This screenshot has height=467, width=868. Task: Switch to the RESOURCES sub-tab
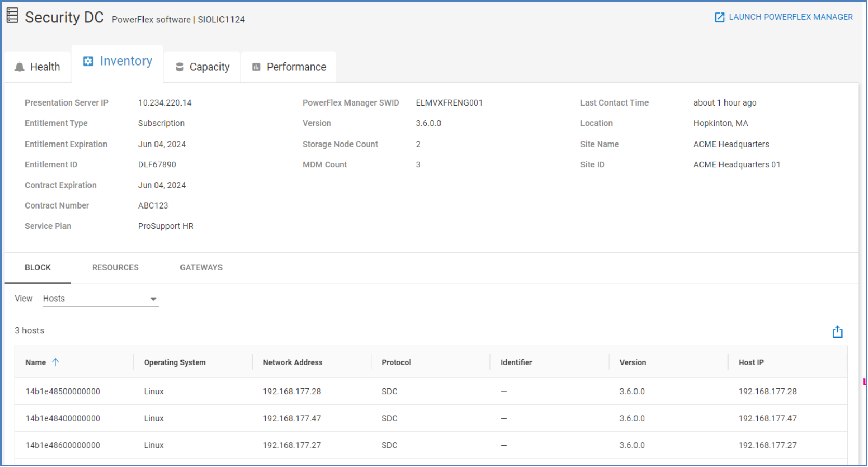click(x=115, y=268)
